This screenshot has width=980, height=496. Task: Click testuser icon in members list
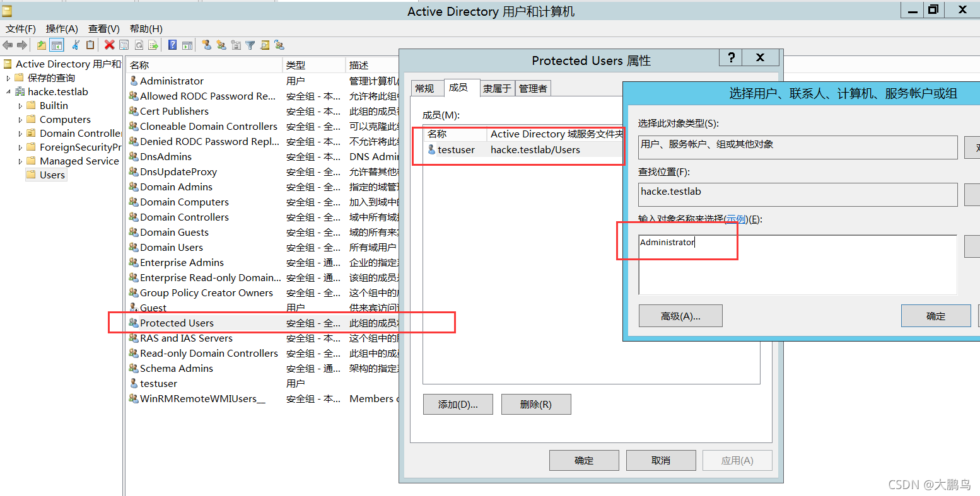tap(431, 149)
